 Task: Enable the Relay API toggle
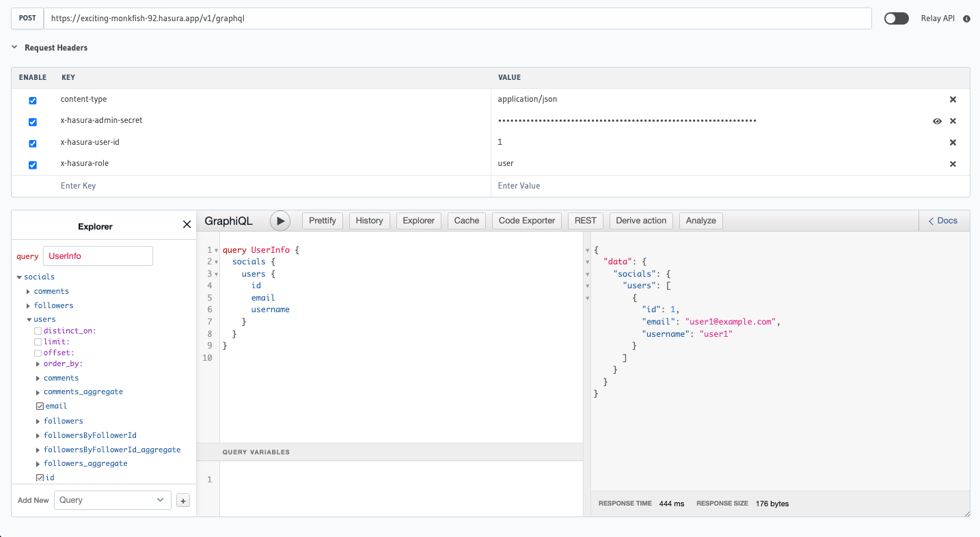coord(896,18)
